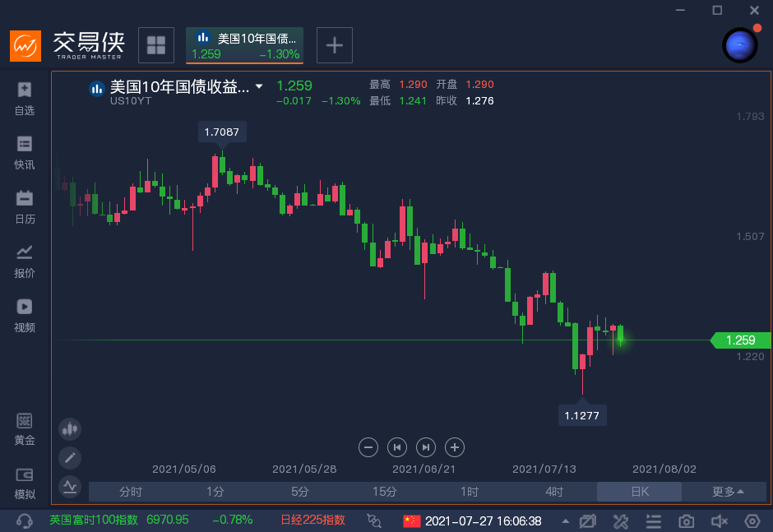Click the orange Trader Master logo icon
This screenshot has height=532, width=773.
click(x=25, y=46)
